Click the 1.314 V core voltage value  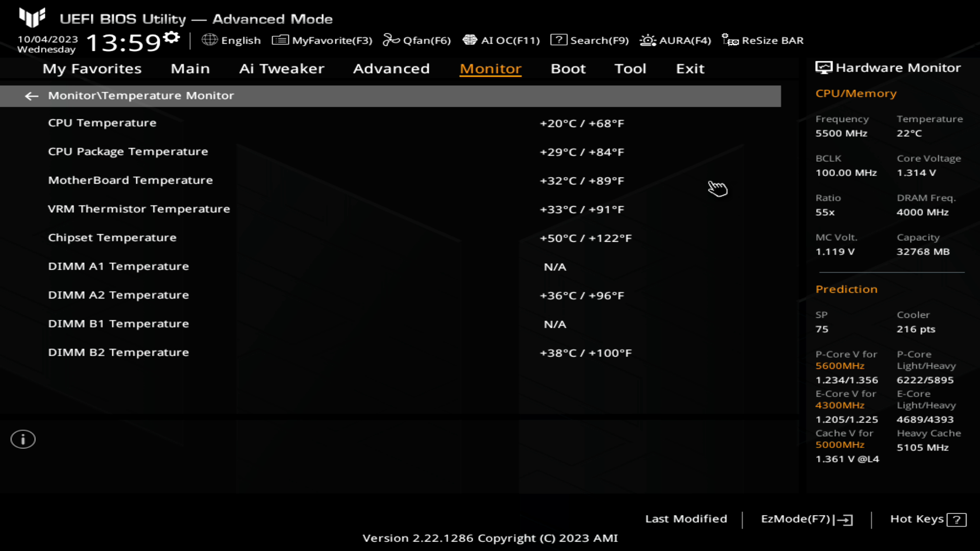(916, 173)
